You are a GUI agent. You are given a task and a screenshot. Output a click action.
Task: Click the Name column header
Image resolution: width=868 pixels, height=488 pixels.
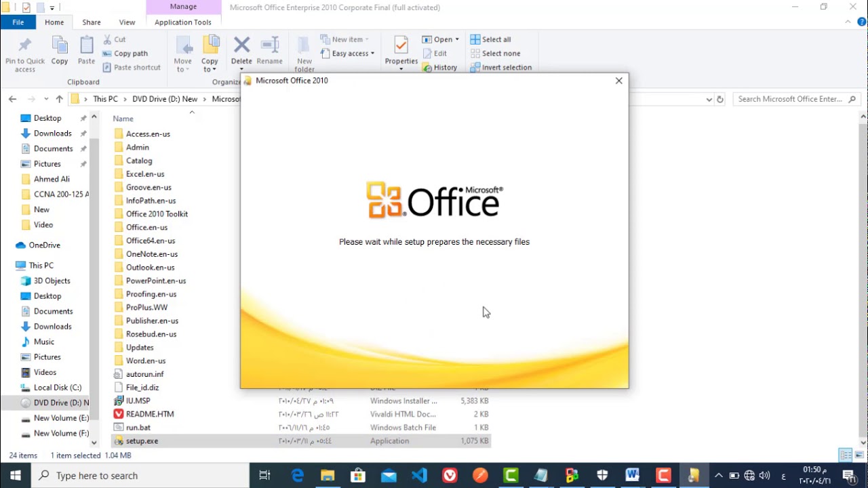(123, 119)
